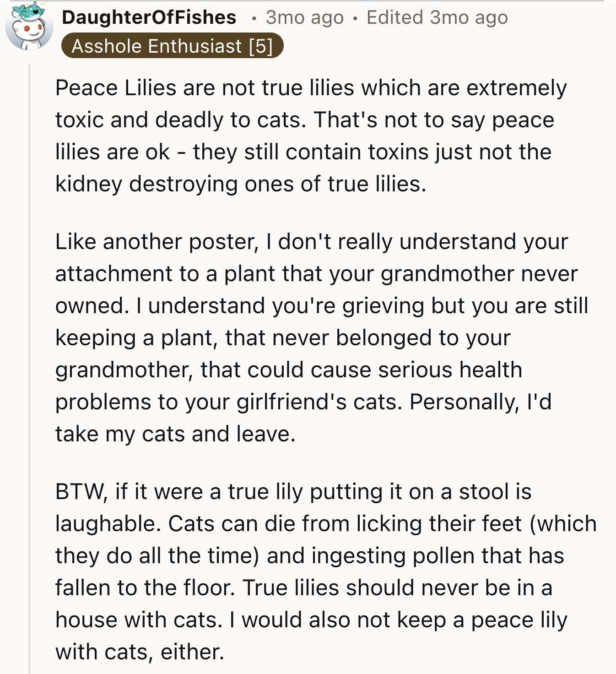Open the DaughterOfFishes username profile link
The height and width of the screenshot is (674, 616).
(x=149, y=17)
